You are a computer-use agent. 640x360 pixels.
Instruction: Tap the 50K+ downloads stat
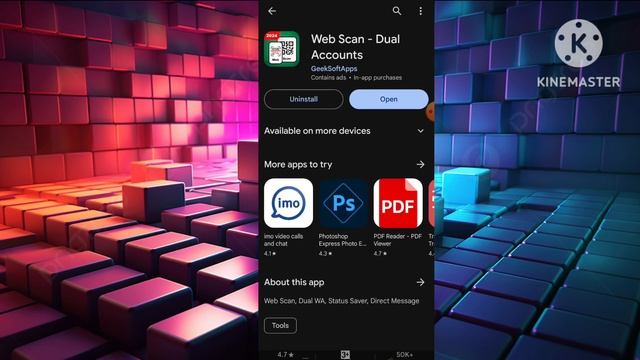tap(404, 355)
